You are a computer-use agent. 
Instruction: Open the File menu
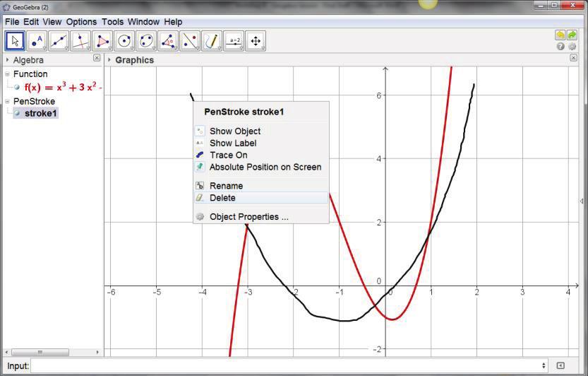12,22
